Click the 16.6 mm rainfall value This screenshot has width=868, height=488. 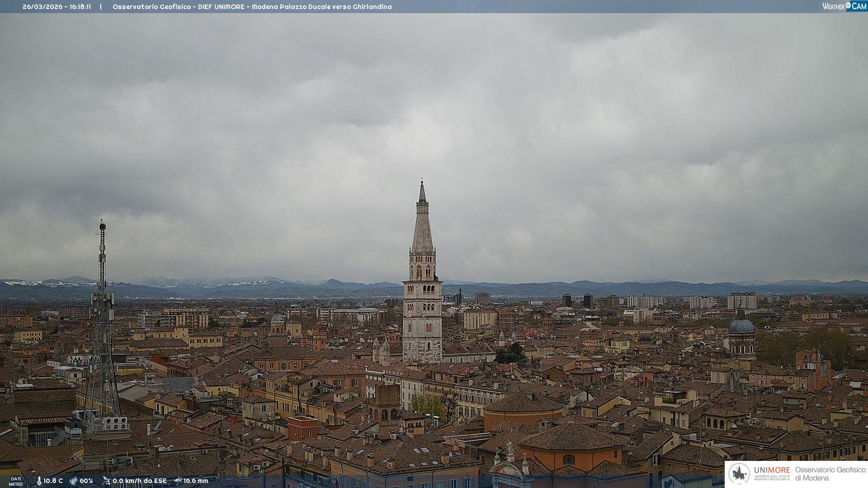click(196, 481)
